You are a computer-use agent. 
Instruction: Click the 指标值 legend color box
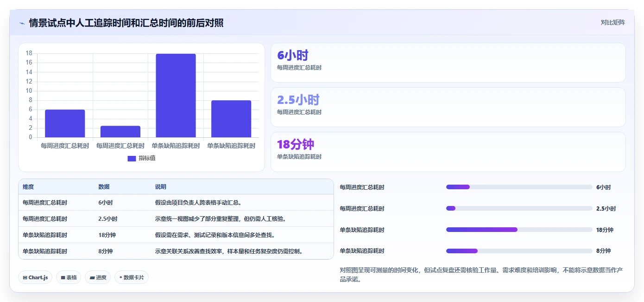pos(132,159)
